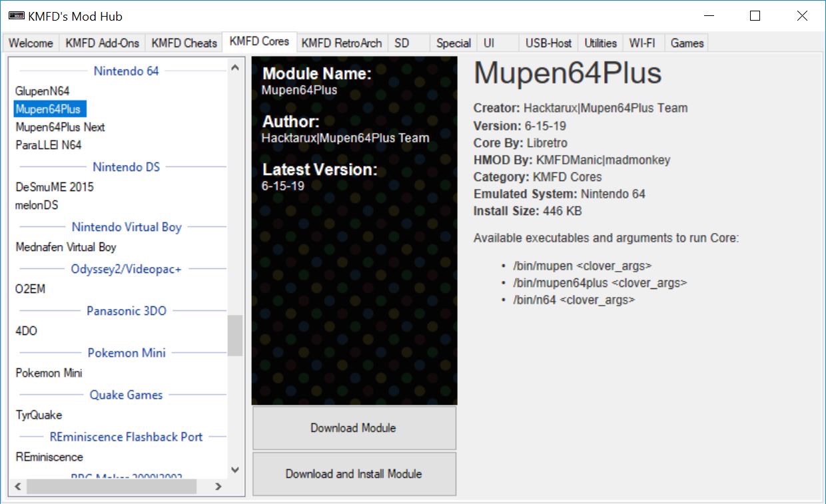Switch to the USB-Host tab
This screenshot has width=826, height=504.
pyautogui.click(x=548, y=43)
